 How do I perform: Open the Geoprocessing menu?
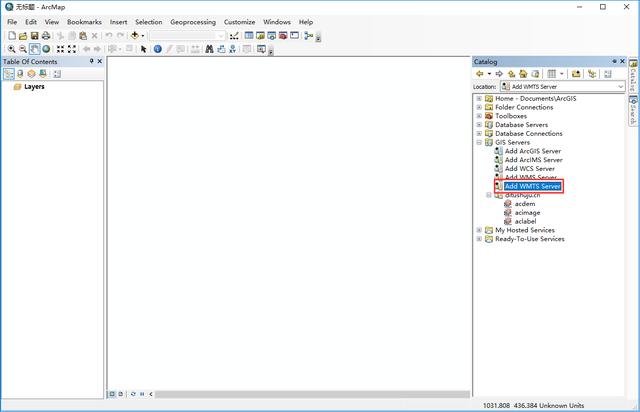(x=193, y=22)
